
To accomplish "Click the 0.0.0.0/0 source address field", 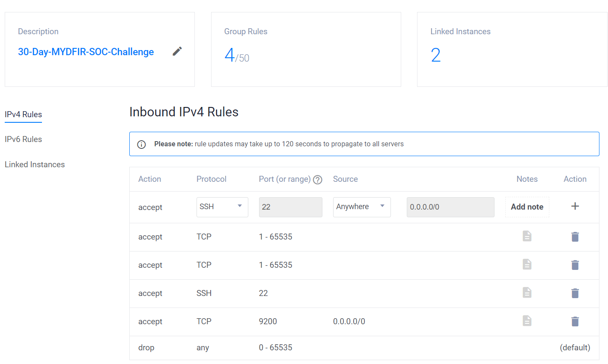I will (x=450, y=207).
